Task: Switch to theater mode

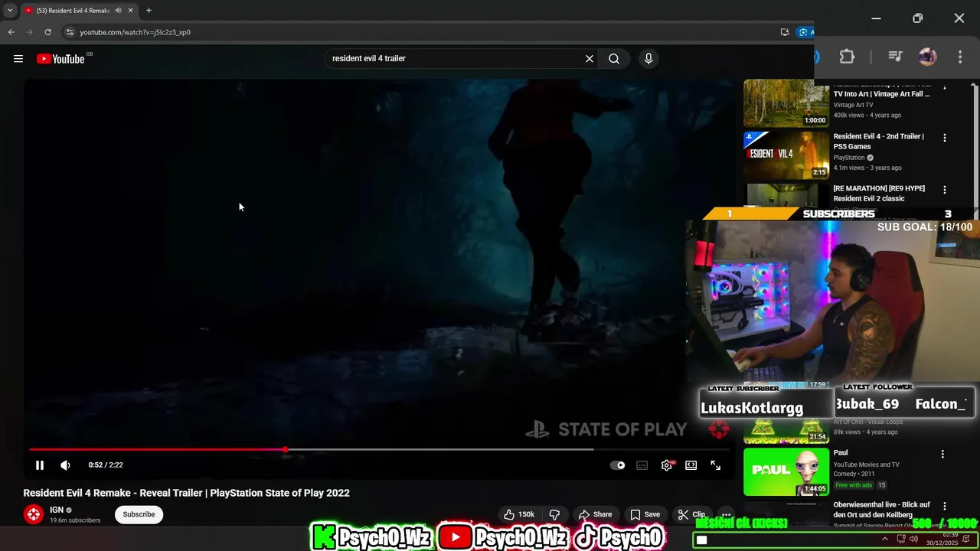Action: click(691, 465)
